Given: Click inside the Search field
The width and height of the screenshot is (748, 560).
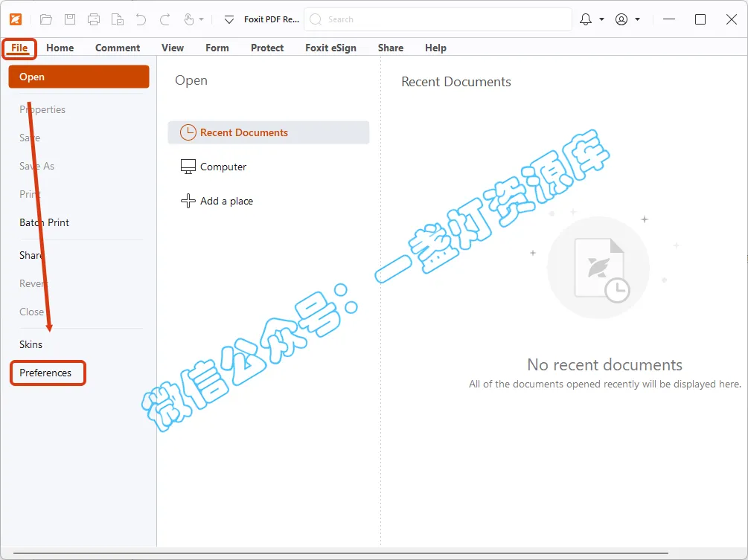Looking at the screenshot, I should pos(438,19).
